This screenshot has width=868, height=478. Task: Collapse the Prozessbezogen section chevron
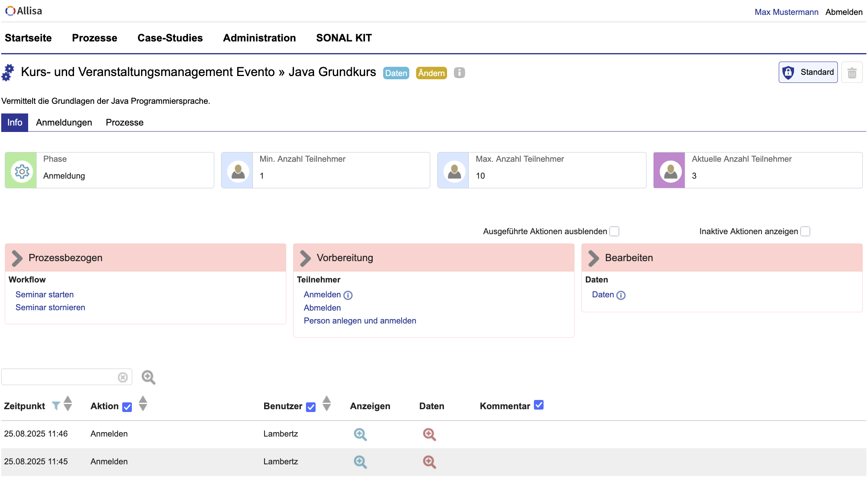pyautogui.click(x=17, y=258)
